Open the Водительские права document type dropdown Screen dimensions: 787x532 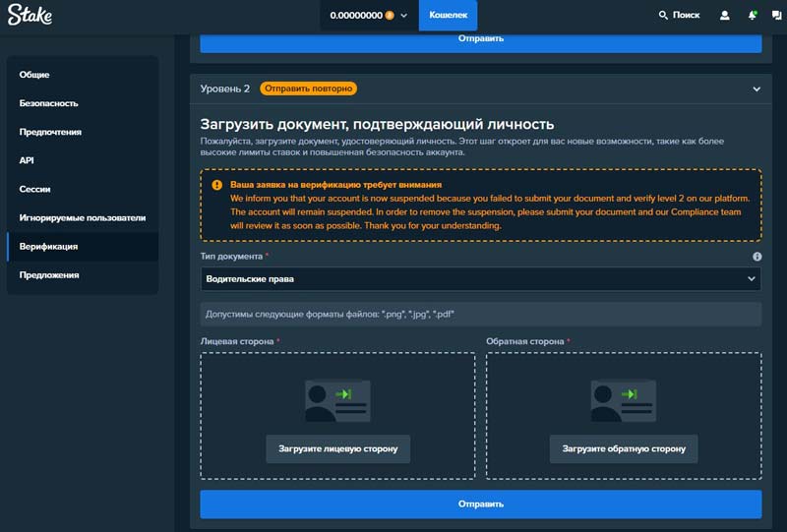pos(480,279)
